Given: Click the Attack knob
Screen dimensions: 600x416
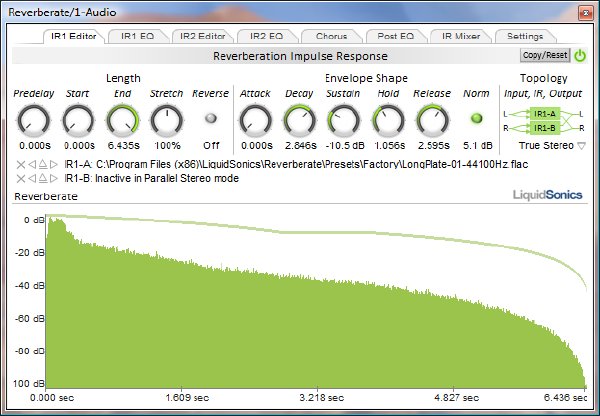Looking at the screenshot, I should tap(256, 121).
